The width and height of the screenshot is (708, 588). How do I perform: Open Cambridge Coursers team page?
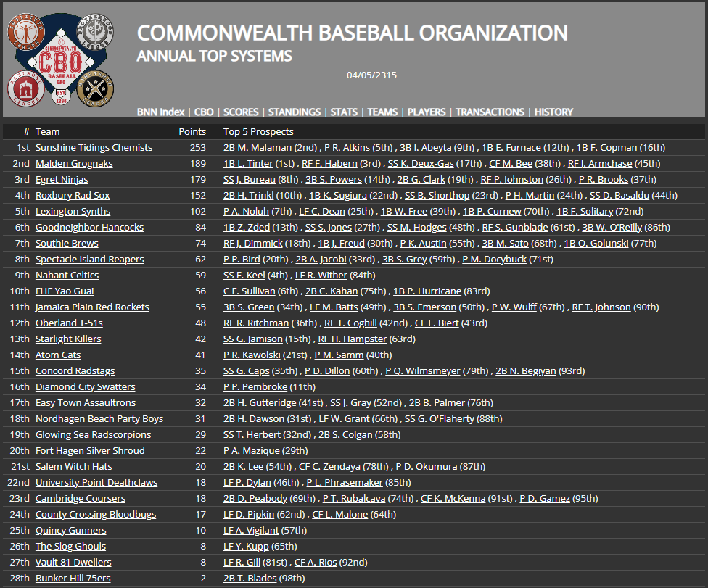point(81,498)
